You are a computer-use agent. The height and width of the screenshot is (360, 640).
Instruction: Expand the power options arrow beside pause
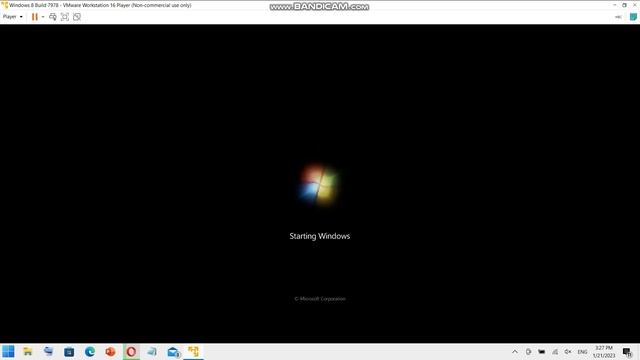(x=43, y=17)
